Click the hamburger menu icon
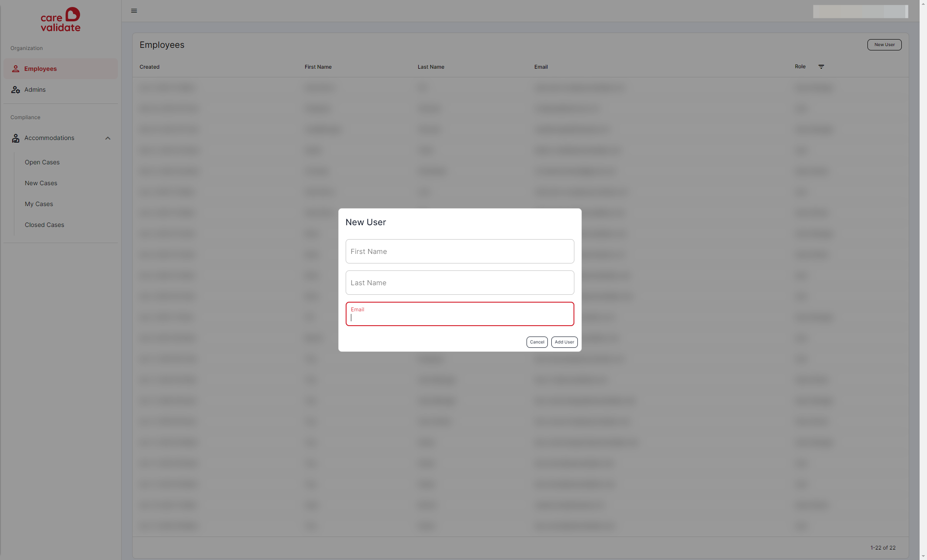Screen dimensions: 927x560 coord(134,11)
